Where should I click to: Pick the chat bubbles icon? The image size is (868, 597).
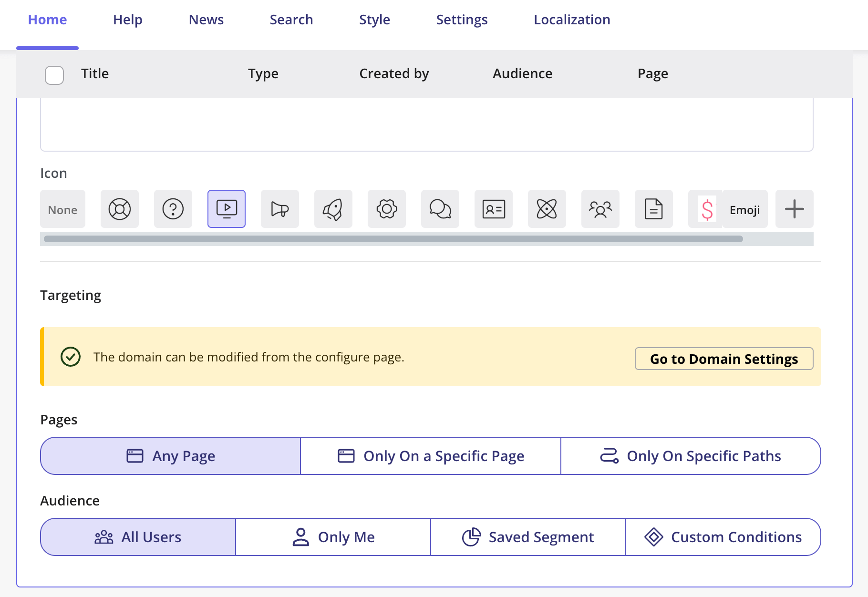(440, 209)
